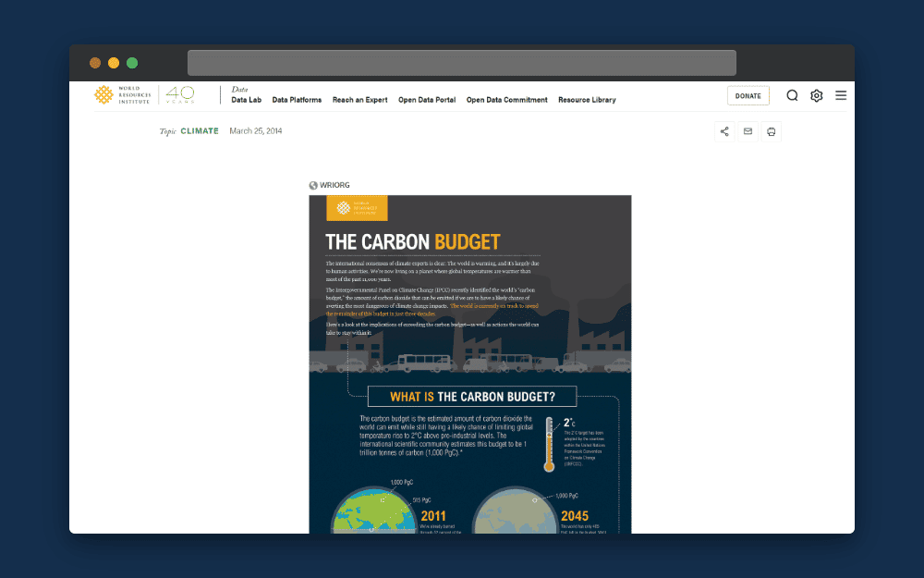Image resolution: width=924 pixels, height=578 pixels.
Task: Open the hamburger menu icon
Action: [841, 95]
